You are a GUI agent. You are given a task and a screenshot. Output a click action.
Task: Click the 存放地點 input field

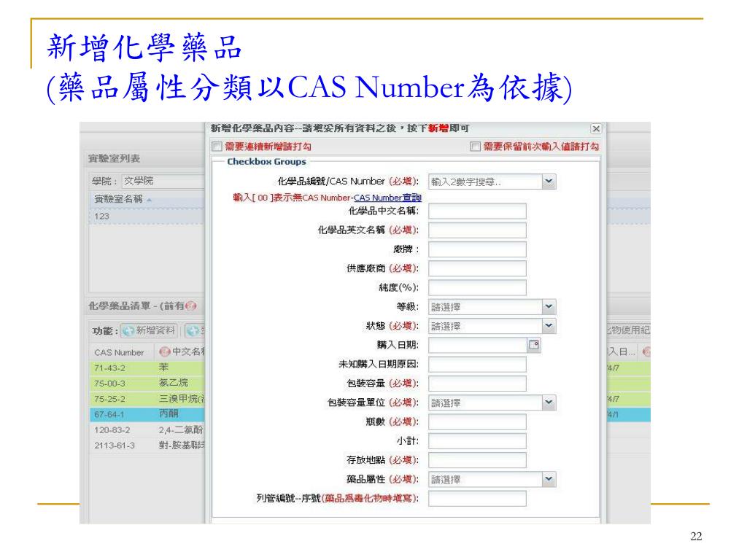pos(477,460)
